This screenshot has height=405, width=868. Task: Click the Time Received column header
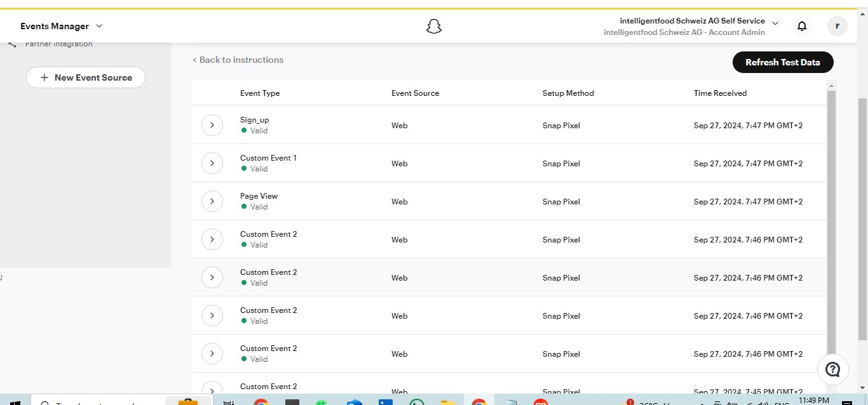[720, 93]
